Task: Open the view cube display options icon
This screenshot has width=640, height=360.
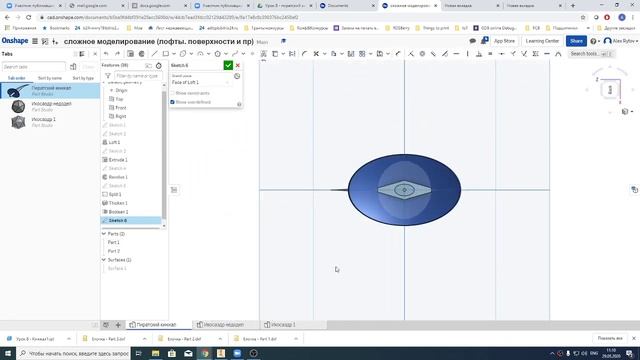Action: 626,111
